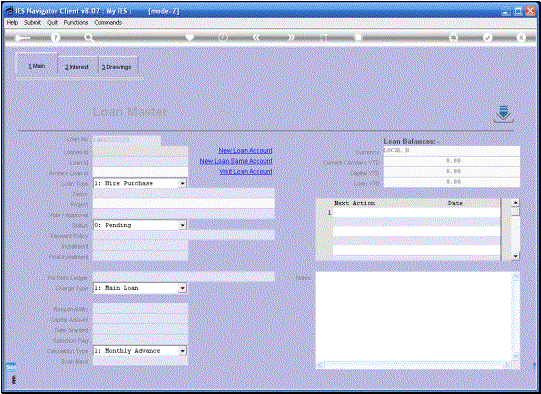The height and width of the screenshot is (394, 541).
Task: Click the round clock icon in toolbar
Action: pyautogui.click(x=223, y=37)
